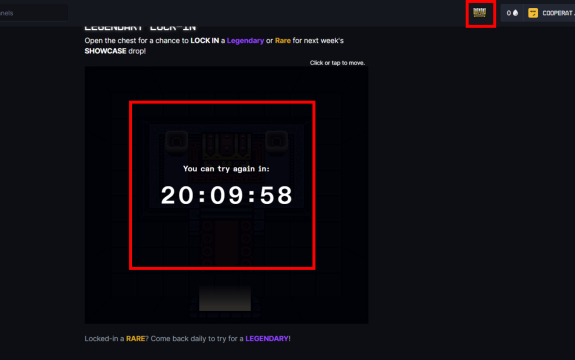Click the Legendary Lock-In heading

[x=140, y=28]
